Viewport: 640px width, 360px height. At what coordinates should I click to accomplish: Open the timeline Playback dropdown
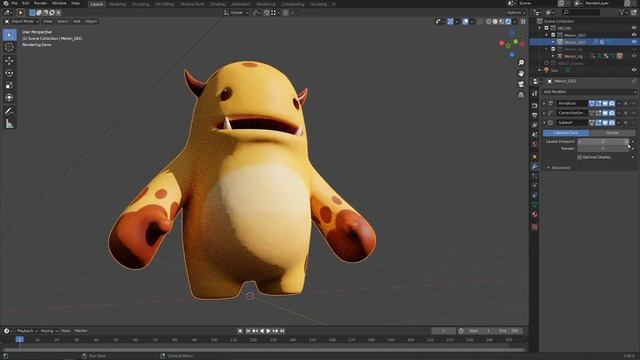(x=27, y=331)
